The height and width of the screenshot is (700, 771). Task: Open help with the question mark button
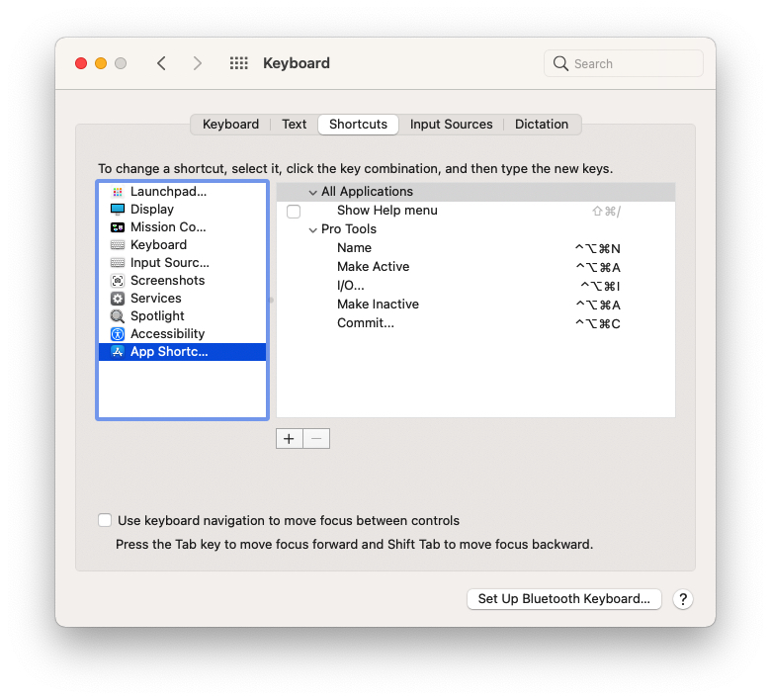click(682, 599)
